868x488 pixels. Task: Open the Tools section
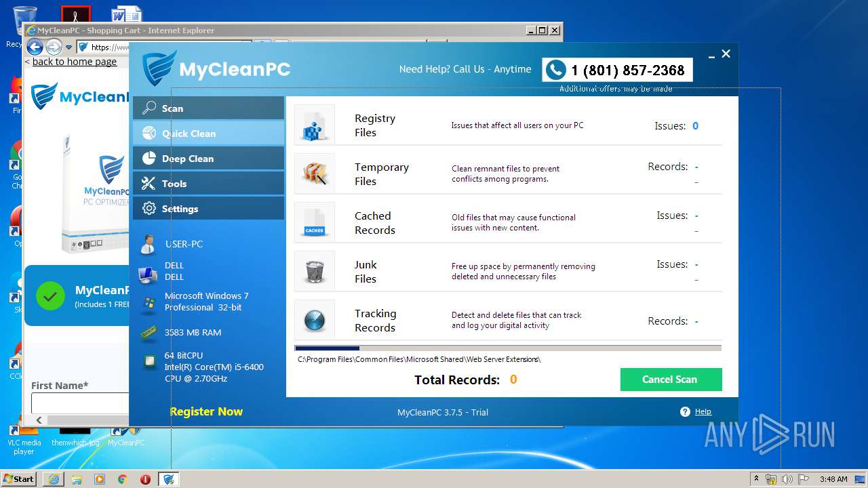pyautogui.click(x=208, y=184)
